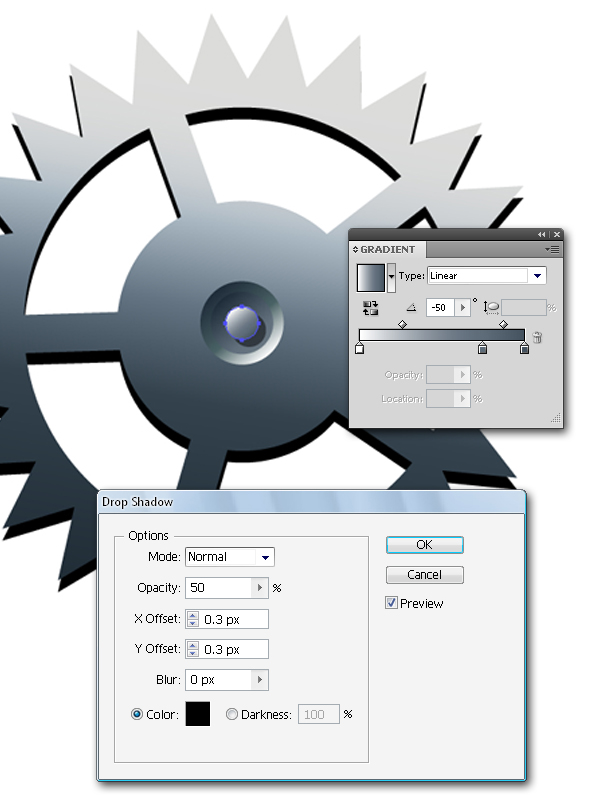This screenshot has height=800, width=600.
Task: Select the middle gray gradient stop
Action: click(x=482, y=348)
